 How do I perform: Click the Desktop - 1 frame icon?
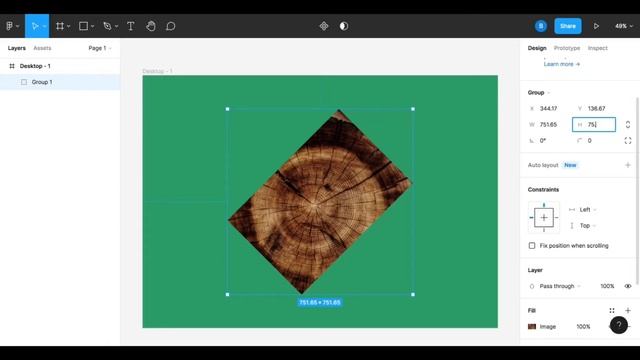[x=12, y=66]
